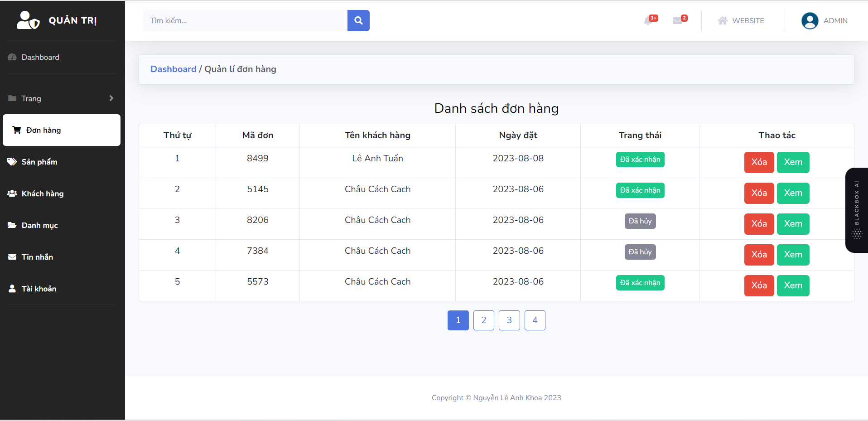Focus the Tìm kiếm search field
This screenshot has width=868, height=421.
245,20
